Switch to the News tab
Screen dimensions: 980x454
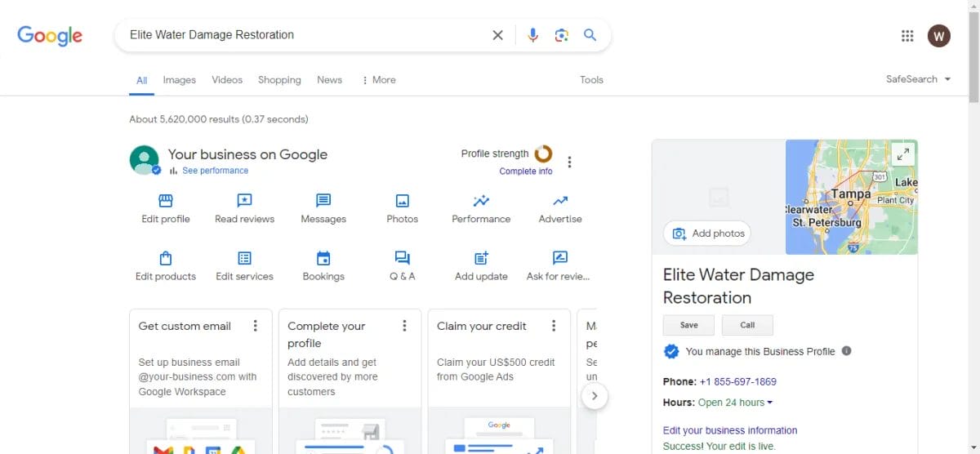(329, 80)
